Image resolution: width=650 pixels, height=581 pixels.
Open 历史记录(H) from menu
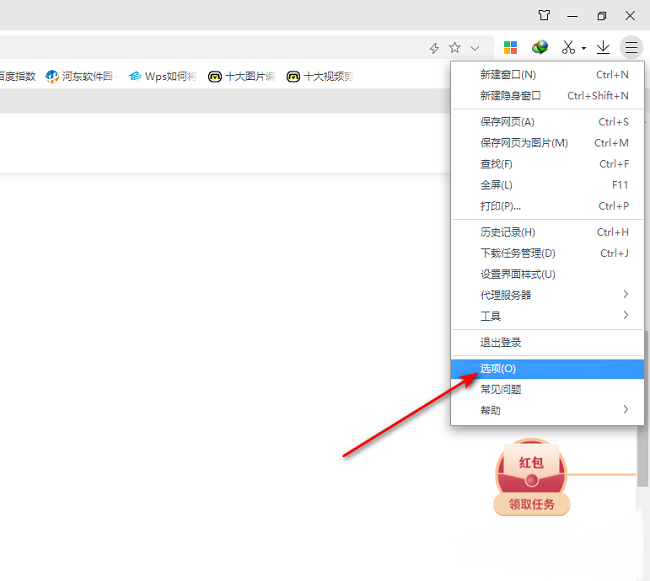tap(547, 232)
